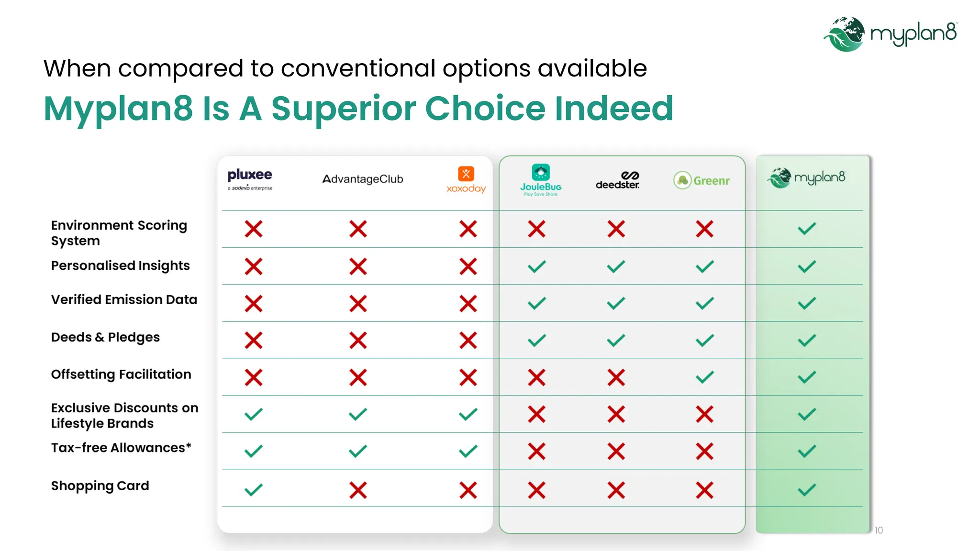Click the pluxee logo in table header
The height and width of the screenshot is (551, 980).
(x=250, y=179)
